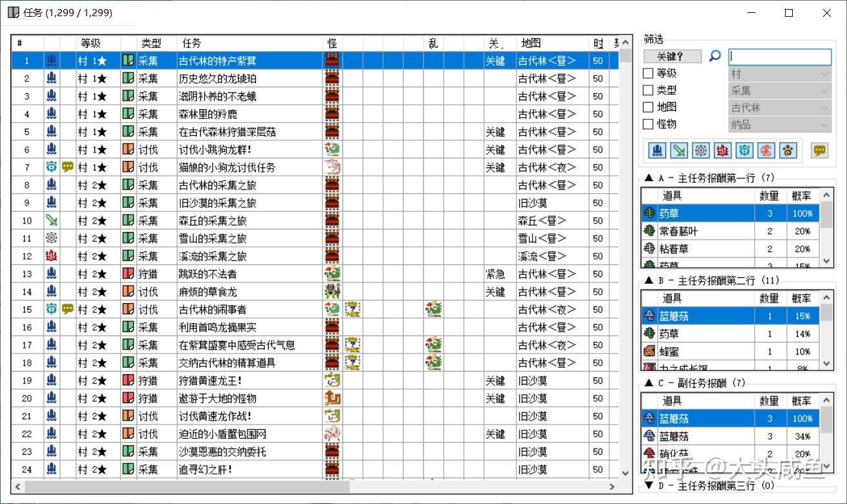Click section A reward list scroll-down arrow
Screen dimensions: 847x504
click(x=826, y=261)
